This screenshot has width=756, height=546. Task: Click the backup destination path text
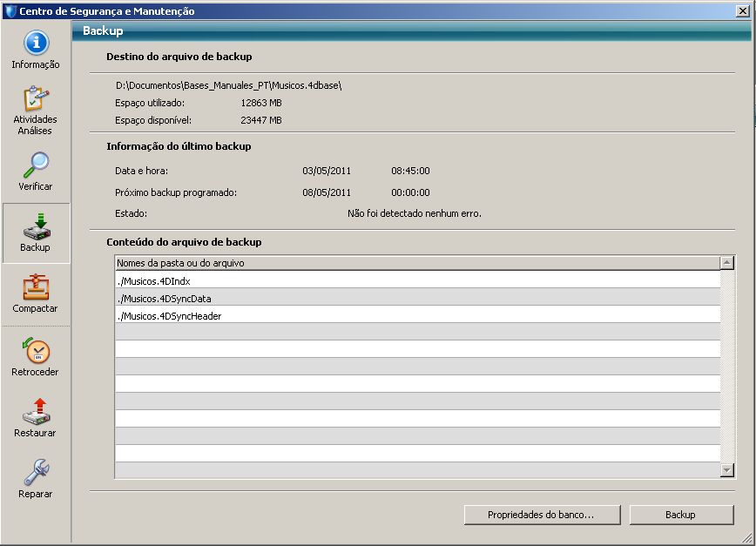[x=229, y=85]
